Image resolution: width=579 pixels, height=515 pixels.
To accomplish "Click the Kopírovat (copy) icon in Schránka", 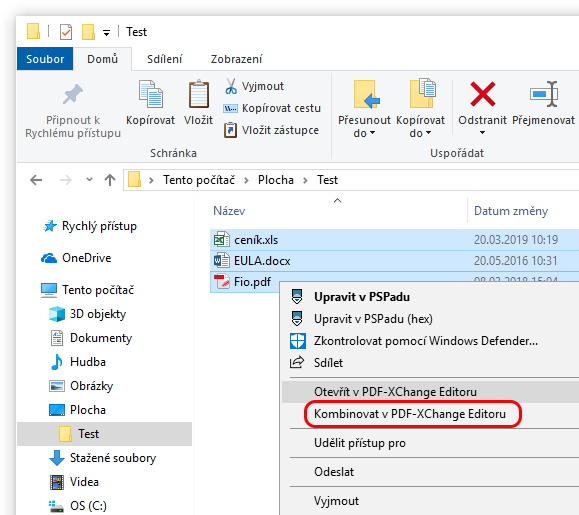I will pos(150,94).
